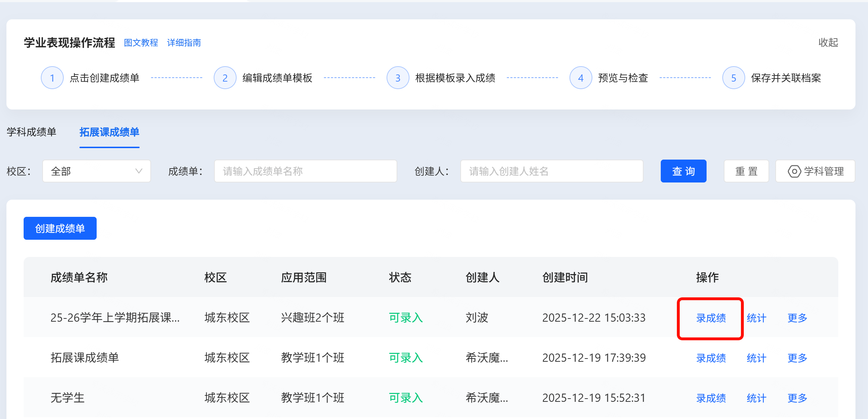This screenshot has width=868, height=419.
Task: Switch to 学科成绩单 tab
Action: pos(31,132)
